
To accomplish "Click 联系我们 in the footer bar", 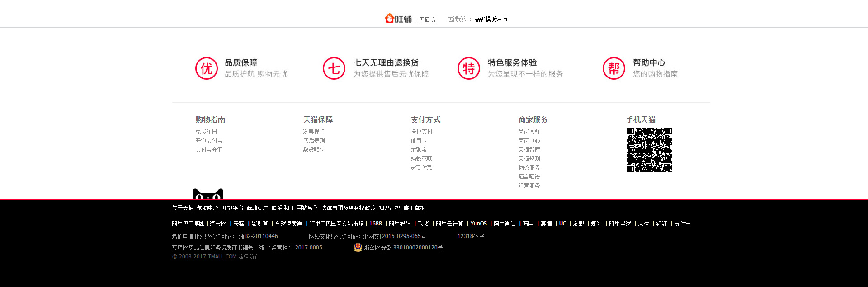I will click(282, 208).
